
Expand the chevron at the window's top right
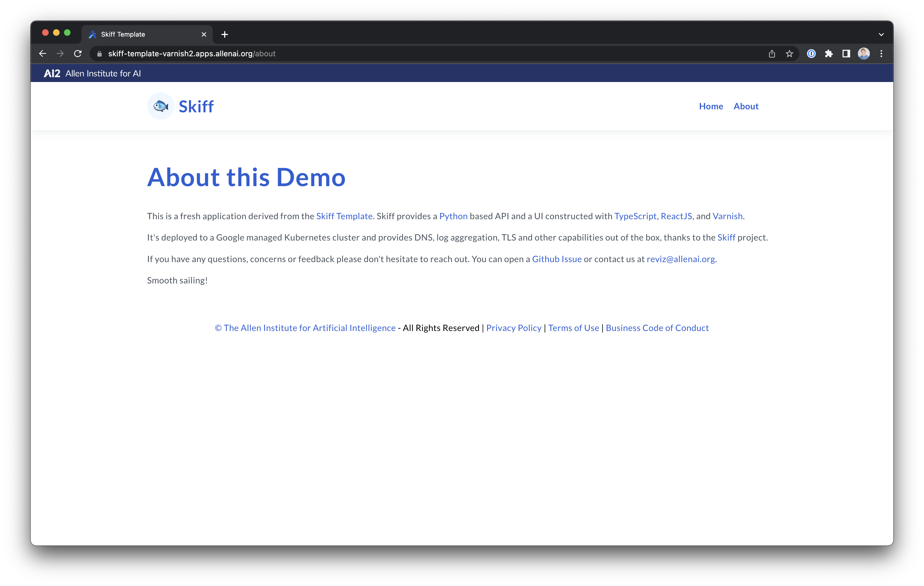coord(881,34)
